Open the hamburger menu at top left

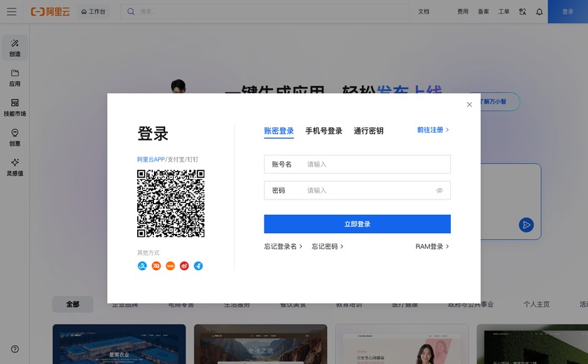(12, 12)
